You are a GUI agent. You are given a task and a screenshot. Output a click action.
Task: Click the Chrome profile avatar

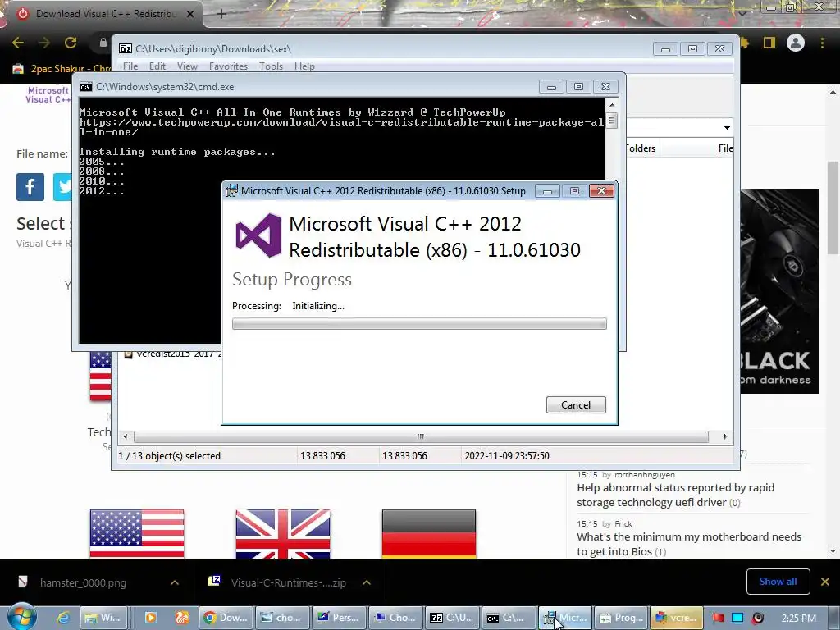(x=796, y=43)
